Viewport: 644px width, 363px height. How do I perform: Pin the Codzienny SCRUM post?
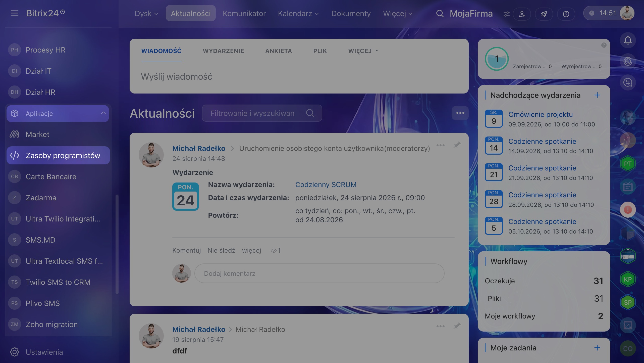457,145
